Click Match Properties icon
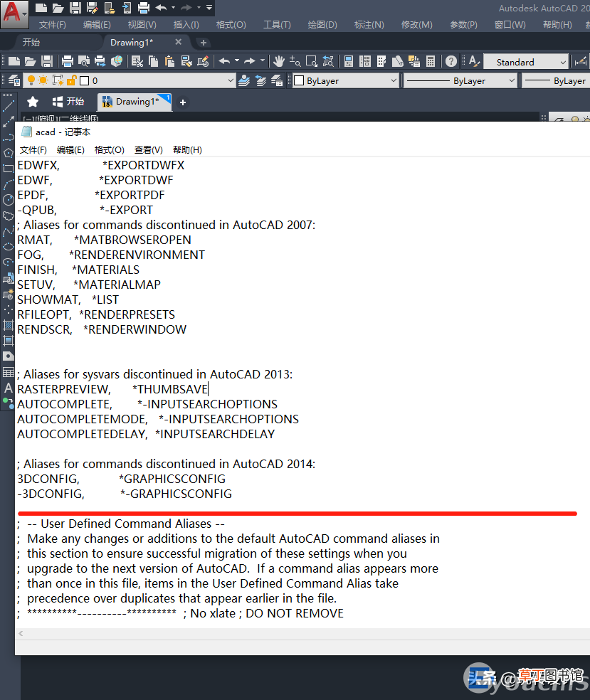The width and height of the screenshot is (590, 700). [x=186, y=61]
